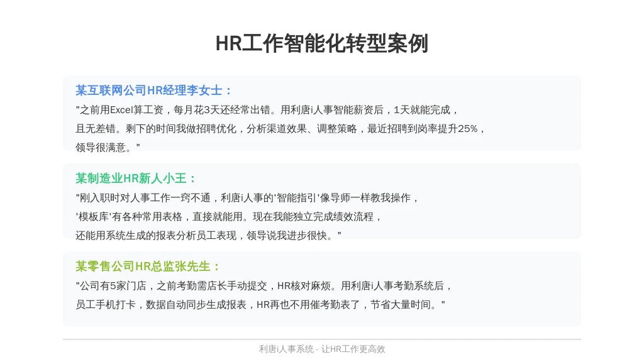Click the line 领导很满意。"
The height and width of the screenshot is (362, 644).
(x=108, y=148)
